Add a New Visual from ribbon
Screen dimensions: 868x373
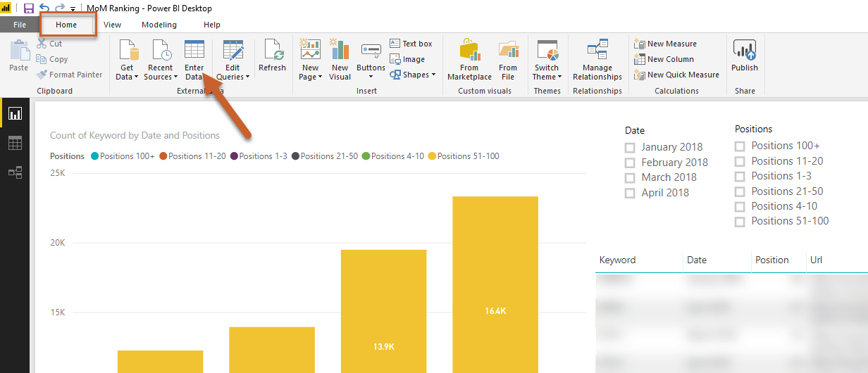tap(340, 51)
